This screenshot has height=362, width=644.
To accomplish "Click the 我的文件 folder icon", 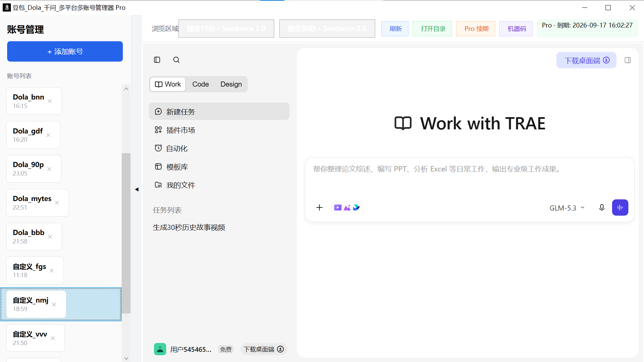I will pos(158,185).
